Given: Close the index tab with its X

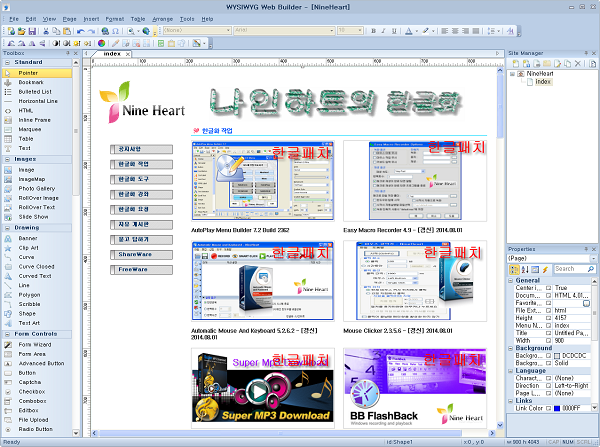Looking at the screenshot, I should [128, 54].
